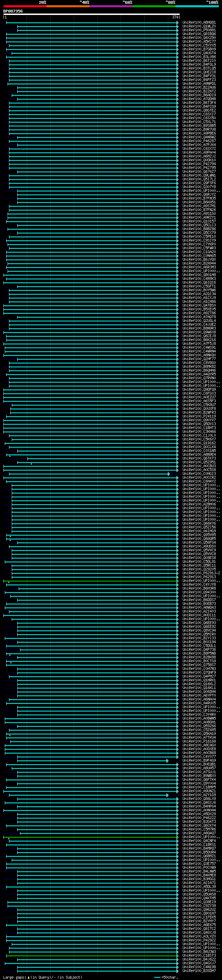The image size is (222, 980).
Task: Select hit label UniRef100_B6H3R8
Action: pyautogui.click(x=199, y=588)
